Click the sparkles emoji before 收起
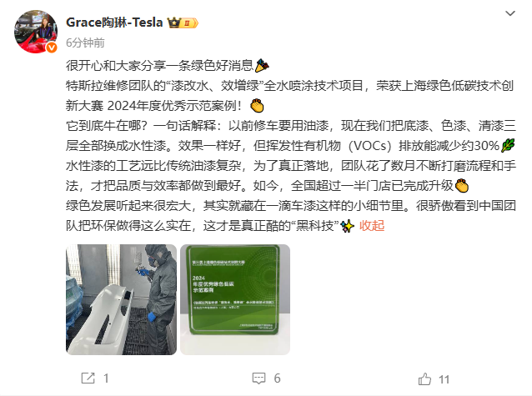 pyautogui.click(x=347, y=226)
